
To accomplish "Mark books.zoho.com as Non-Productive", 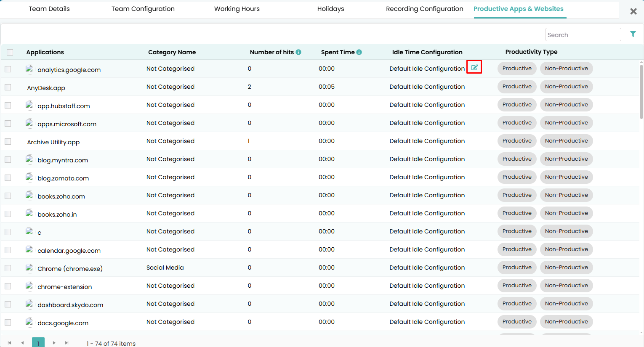I will (567, 195).
